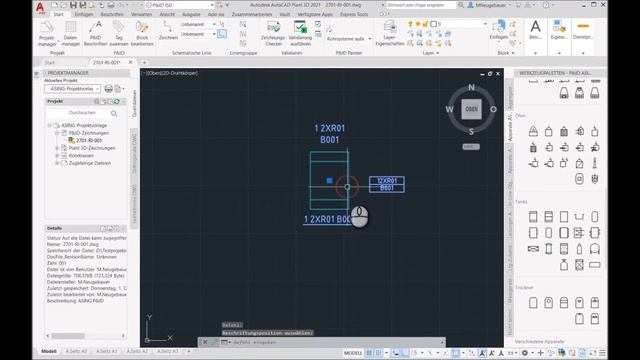Image resolution: width=640 pixels, height=360 pixels.
Task: Switch to the Beschriften ribbon tab
Action: (112, 14)
